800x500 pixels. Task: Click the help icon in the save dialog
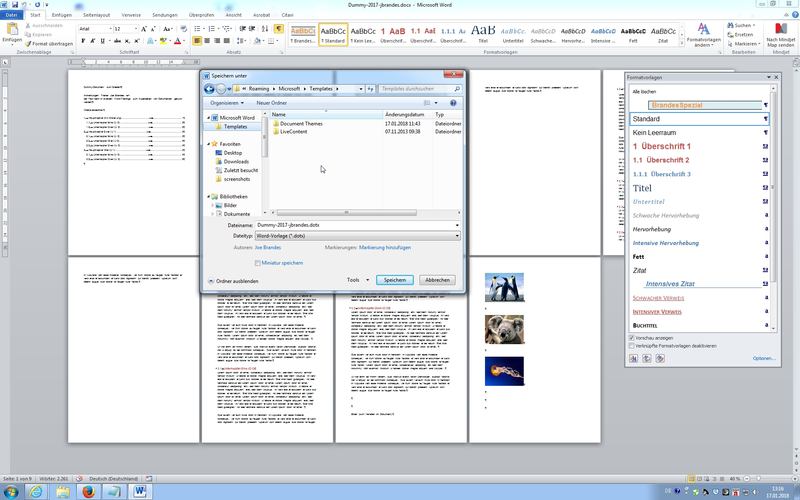pos(454,103)
